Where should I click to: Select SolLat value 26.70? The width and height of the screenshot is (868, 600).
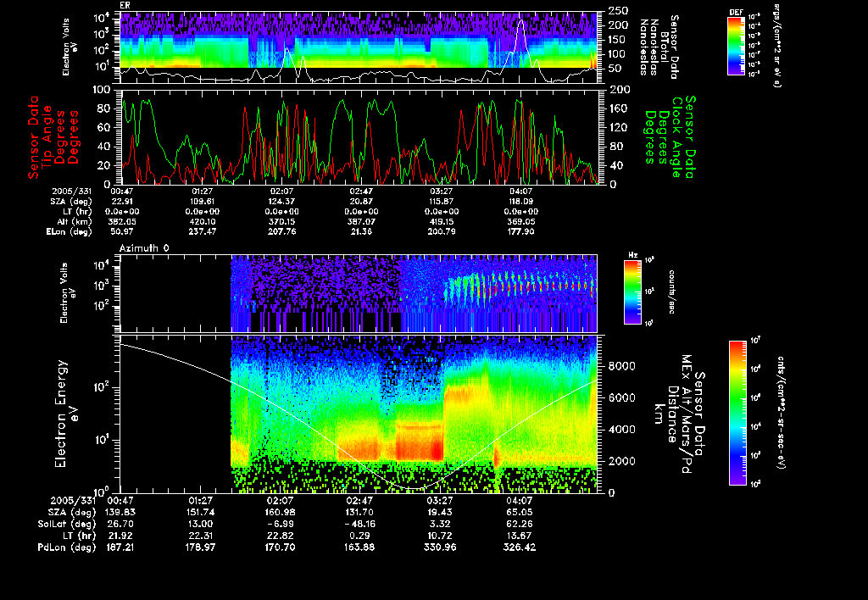[120, 525]
